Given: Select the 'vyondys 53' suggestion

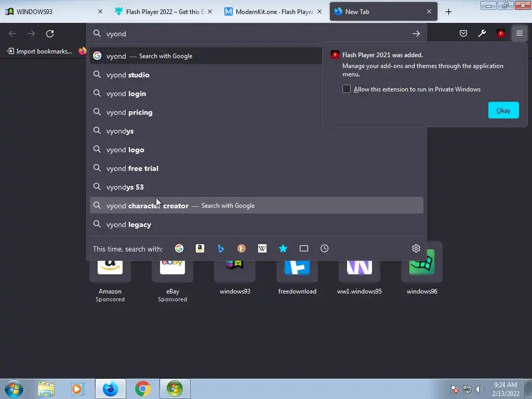Looking at the screenshot, I should (257, 187).
